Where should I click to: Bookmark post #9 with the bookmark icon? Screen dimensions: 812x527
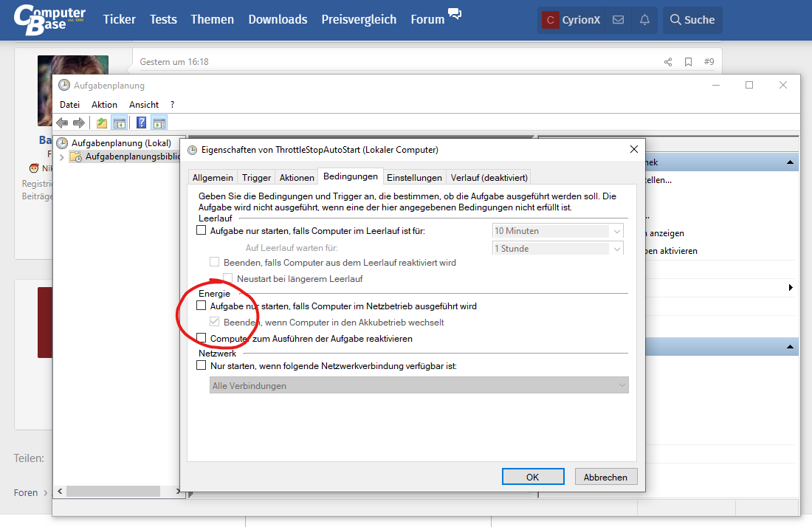point(688,62)
